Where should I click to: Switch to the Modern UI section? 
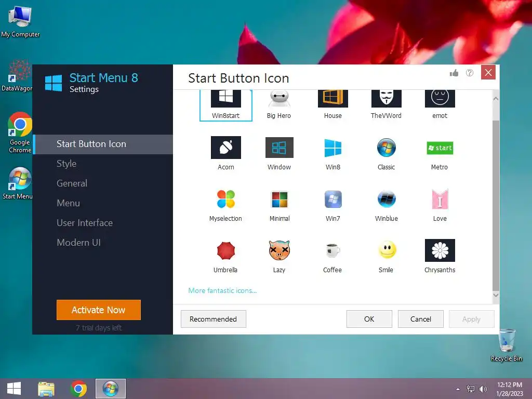[x=103, y=243]
